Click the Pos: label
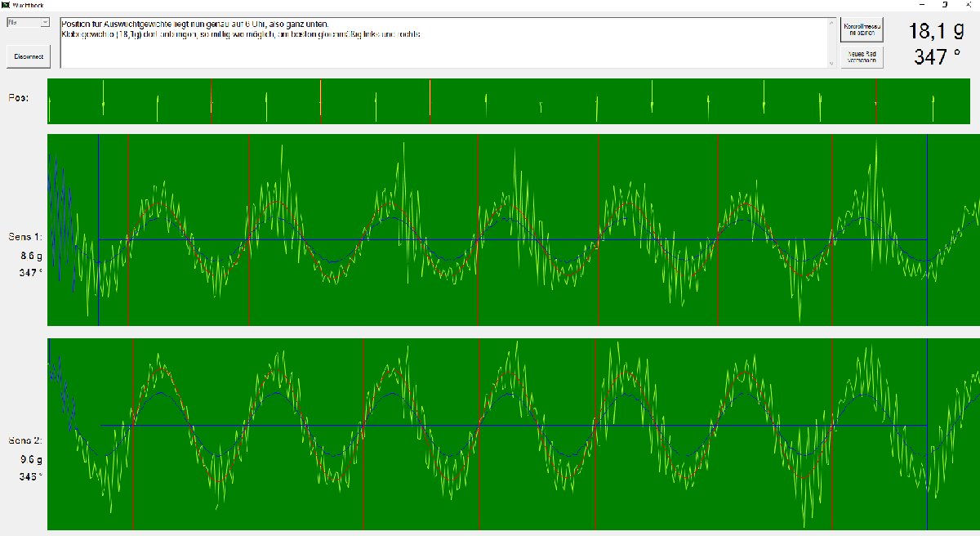This screenshot has height=536, width=980. (x=19, y=98)
